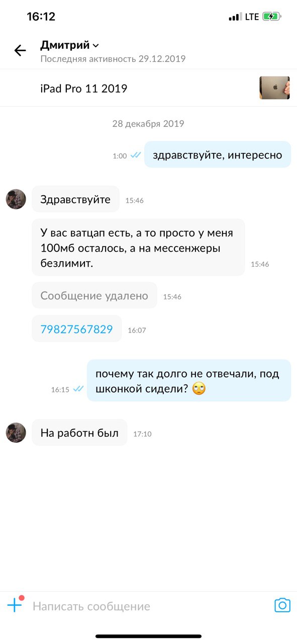This screenshot has width=297, height=644.
Task: Tap the back arrow icon
Action: (x=20, y=50)
